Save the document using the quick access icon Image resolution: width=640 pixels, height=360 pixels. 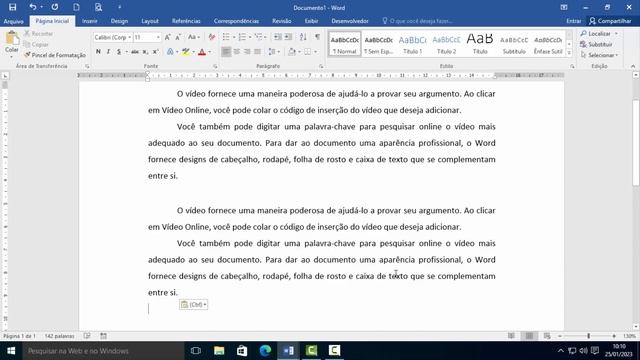coord(12,7)
